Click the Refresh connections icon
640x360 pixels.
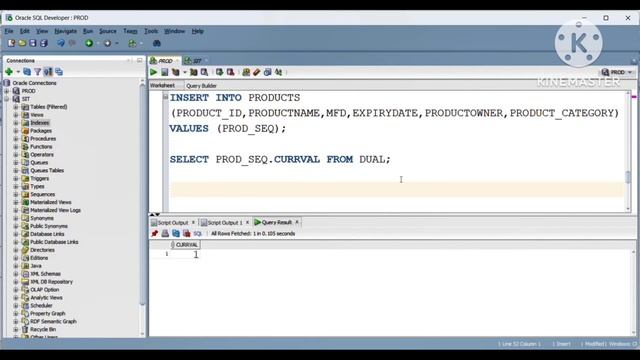[x=27, y=72]
